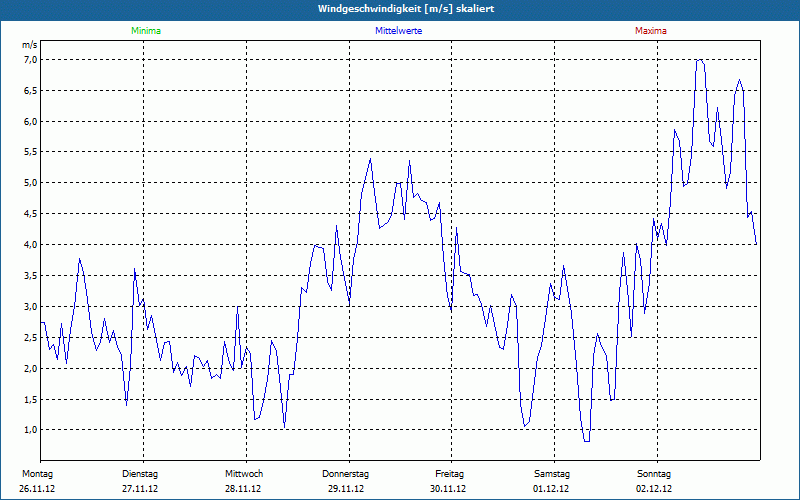Click the Mittwoch day label
The width and height of the screenshot is (800, 500).
point(244,474)
